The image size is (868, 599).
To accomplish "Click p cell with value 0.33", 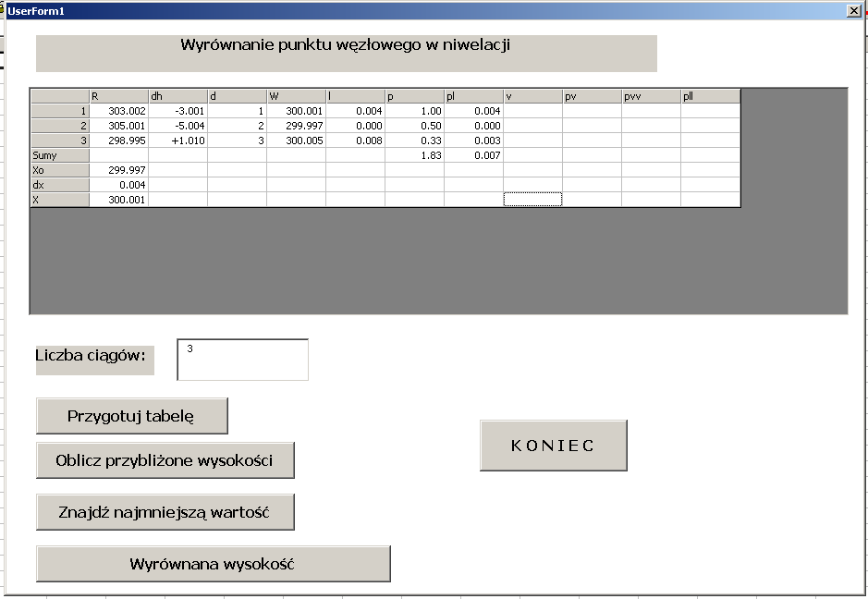I will (415, 141).
